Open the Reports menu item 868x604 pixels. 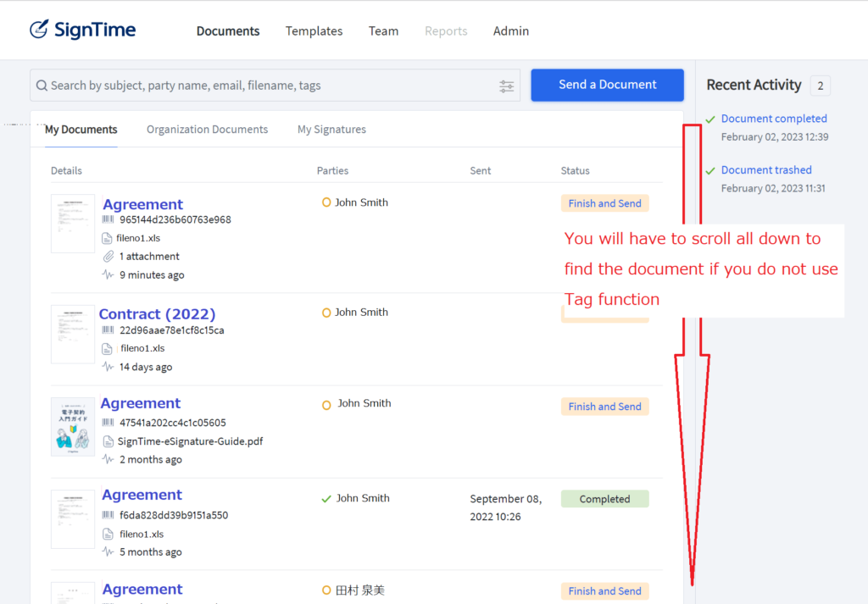point(446,31)
